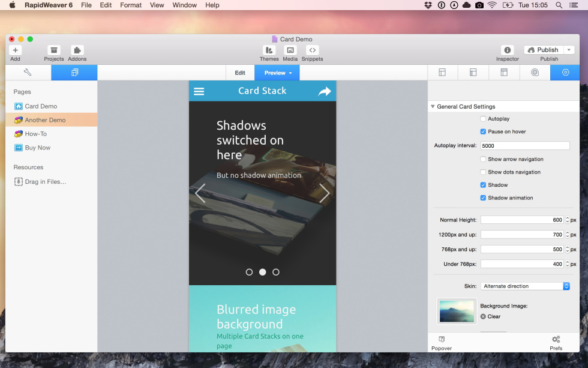The width and height of the screenshot is (588, 368).
Task: Click the Add page plus icon
Action: click(16, 50)
